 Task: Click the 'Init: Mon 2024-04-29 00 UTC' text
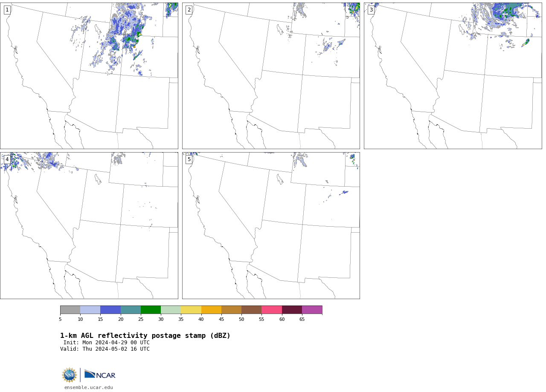107,343
